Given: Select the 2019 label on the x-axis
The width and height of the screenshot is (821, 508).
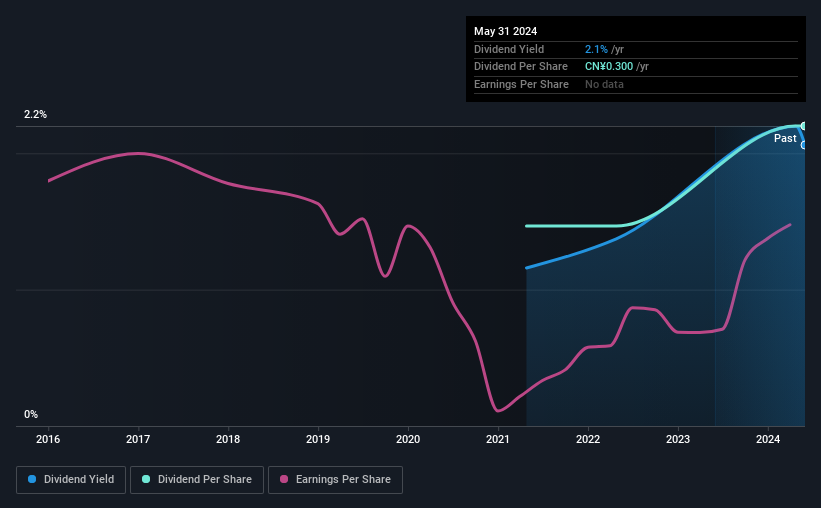Looking at the screenshot, I should click(318, 439).
